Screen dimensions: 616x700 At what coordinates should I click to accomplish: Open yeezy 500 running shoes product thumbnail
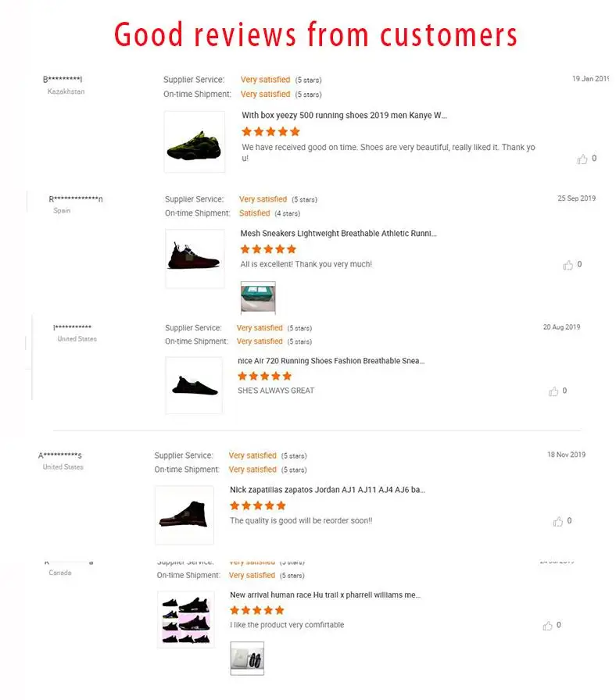[195, 142]
